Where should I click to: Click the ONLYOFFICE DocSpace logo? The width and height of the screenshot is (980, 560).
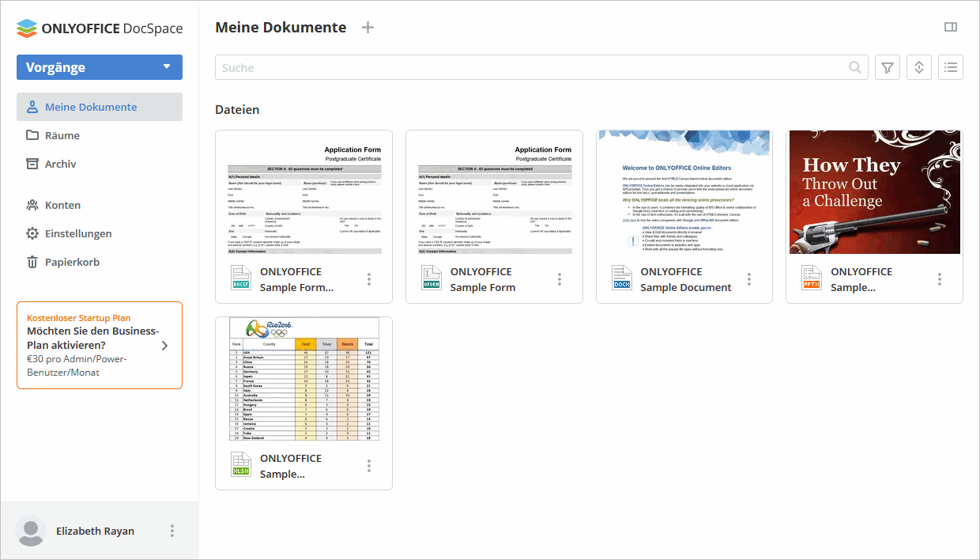[x=100, y=28]
